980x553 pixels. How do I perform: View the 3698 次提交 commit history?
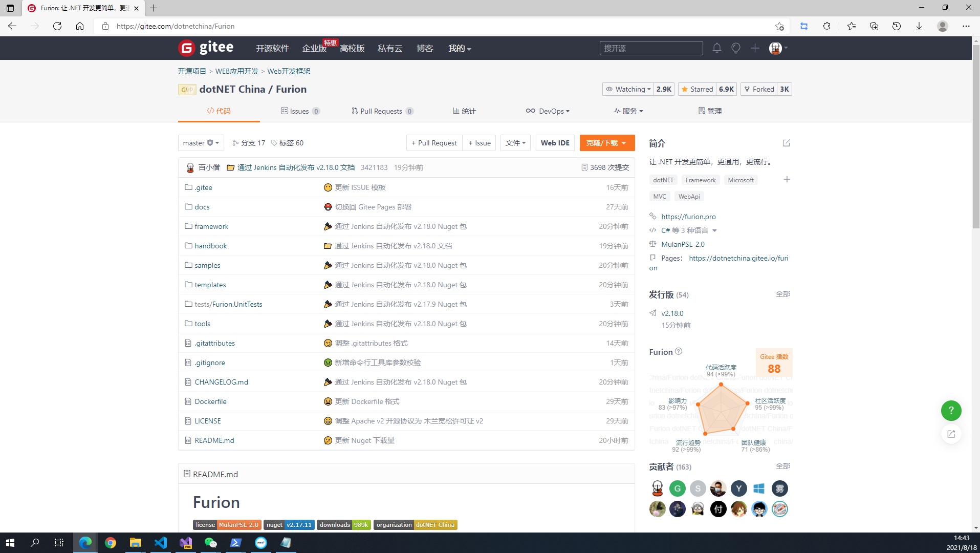coord(605,167)
